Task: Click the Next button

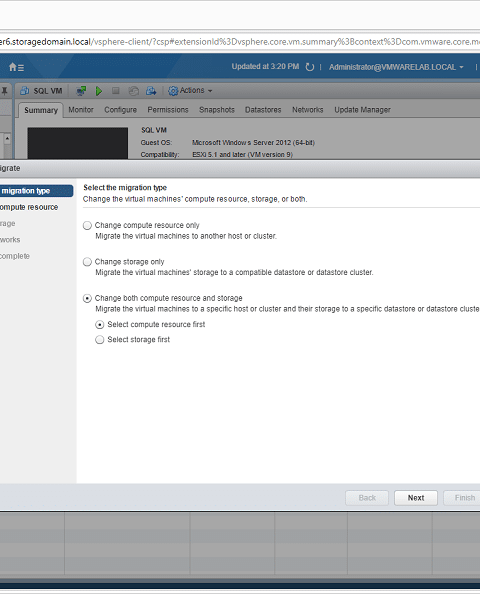Action: pyautogui.click(x=416, y=498)
